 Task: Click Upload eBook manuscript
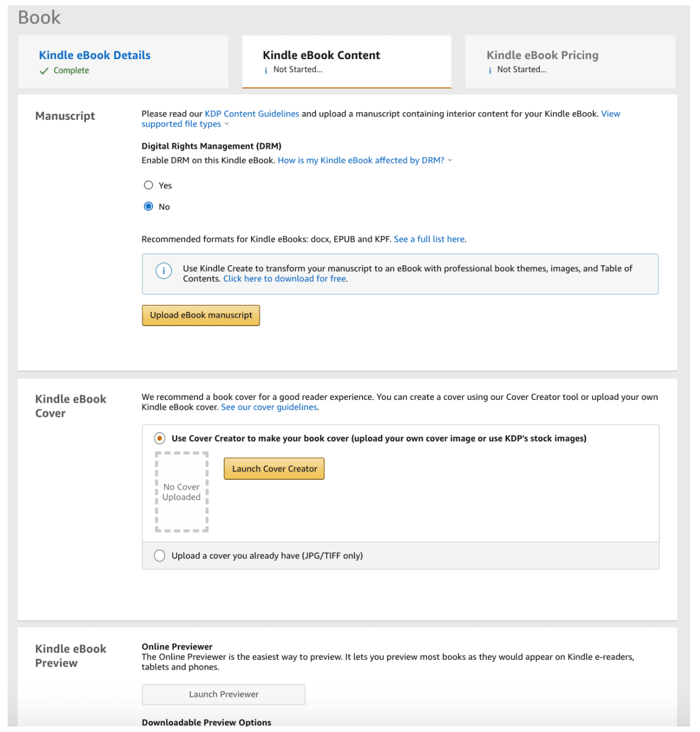201,315
